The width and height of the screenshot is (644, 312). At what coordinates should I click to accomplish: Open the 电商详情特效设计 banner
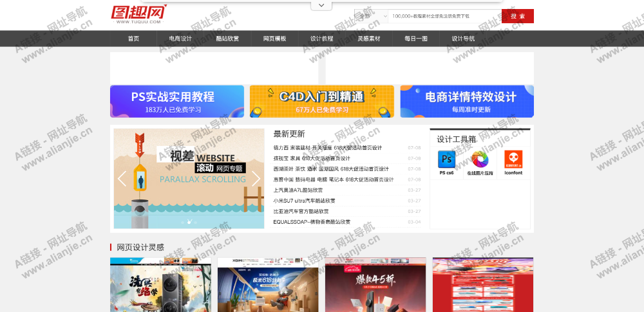coord(467,102)
